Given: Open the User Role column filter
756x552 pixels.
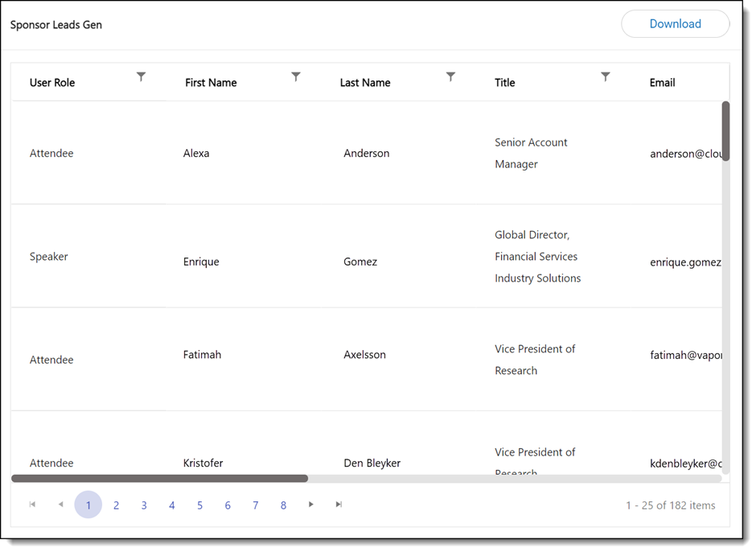Looking at the screenshot, I should point(141,77).
